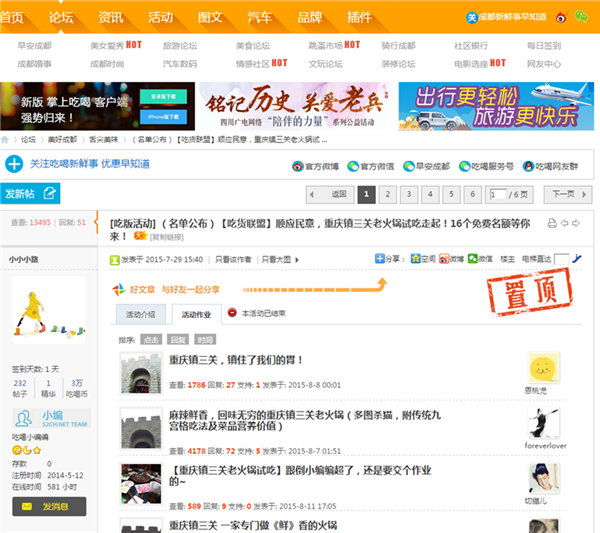This screenshot has height=533, width=600.
Task: Share the post to 空间
Action: pos(423,259)
